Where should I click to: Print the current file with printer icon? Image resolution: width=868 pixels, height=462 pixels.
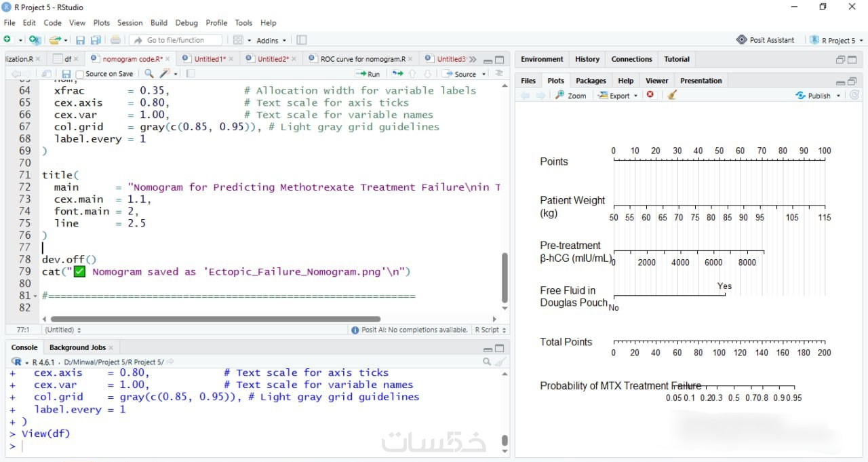(115, 40)
